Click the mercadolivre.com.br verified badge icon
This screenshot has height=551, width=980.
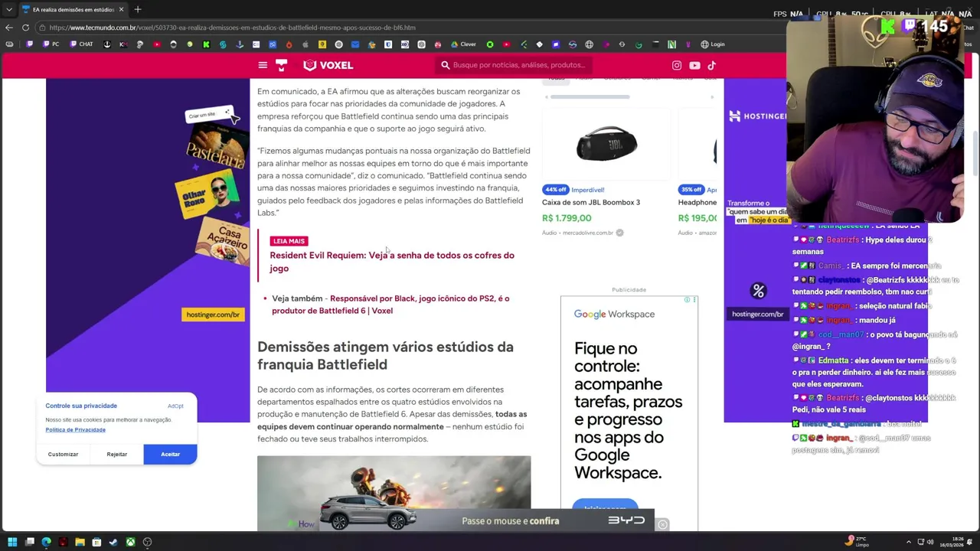click(x=619, y=233)
